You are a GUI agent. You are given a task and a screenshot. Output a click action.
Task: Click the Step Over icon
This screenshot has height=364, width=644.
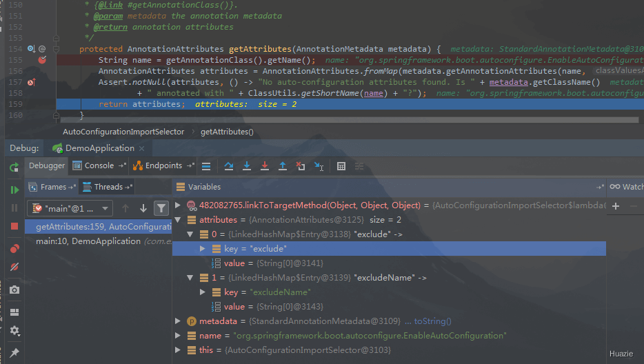pos(229,166)
